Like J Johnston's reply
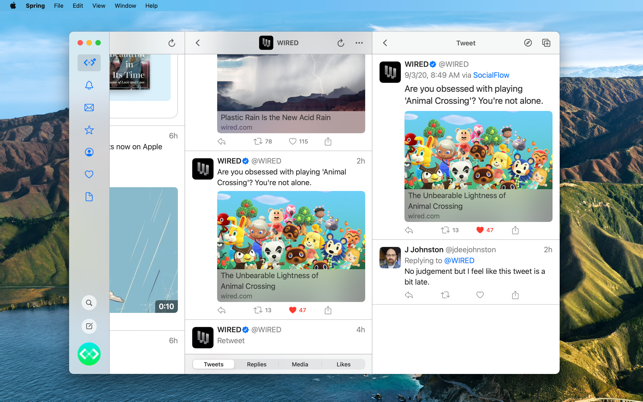Viewport: 643px width, 402px height. [x=480, y=295]
